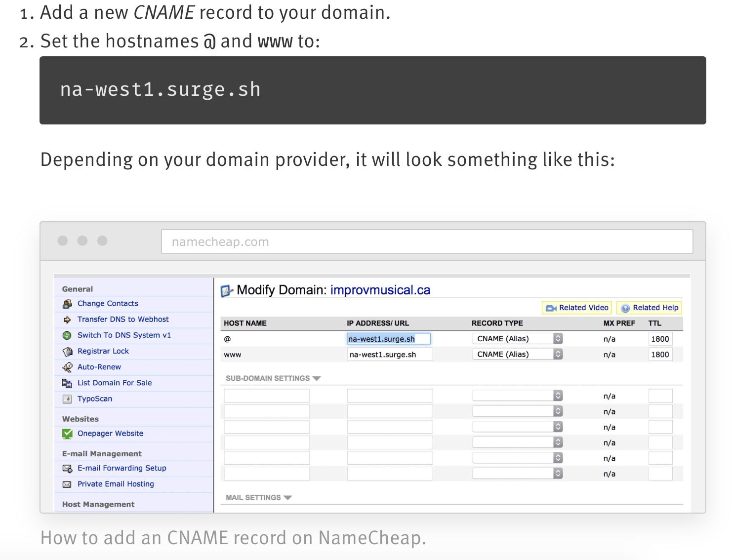The width and height of the screenshot is (732, 560).
Task: Open Transfer DNS to Webhost link
Action: pyautogui.click(x=123, y=320)
